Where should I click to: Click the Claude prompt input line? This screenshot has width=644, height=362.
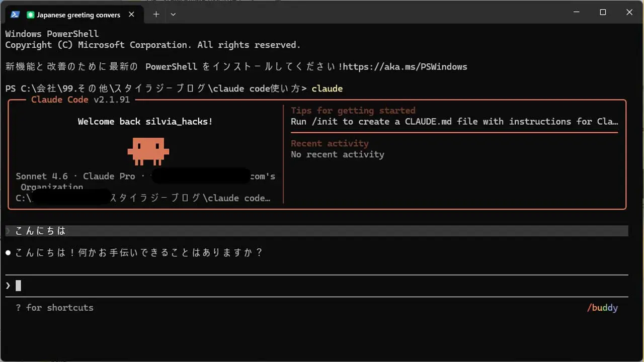click(x=302, y=286)
